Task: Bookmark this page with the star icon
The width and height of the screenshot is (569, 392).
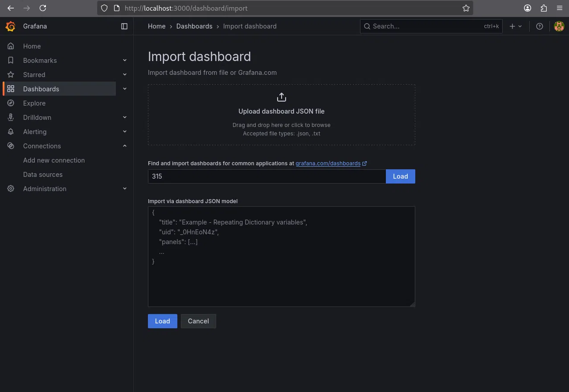Action: pyautogui.click(x=466, y=8)
